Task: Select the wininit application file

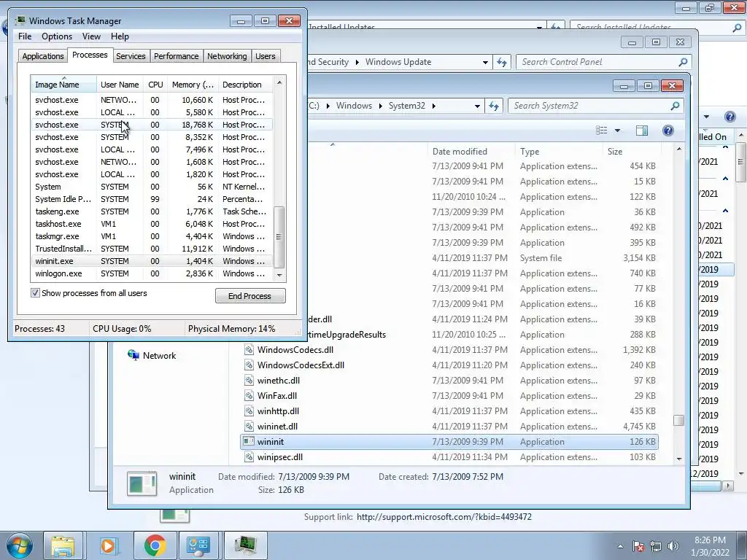Action: 449,441
